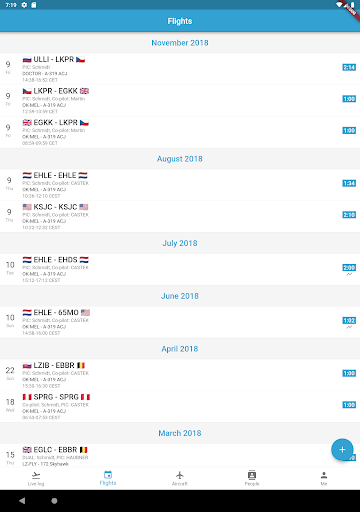Open the EHLE - EHLE August flight
This screenshot has height=512, width=360.
click(180, 185)
